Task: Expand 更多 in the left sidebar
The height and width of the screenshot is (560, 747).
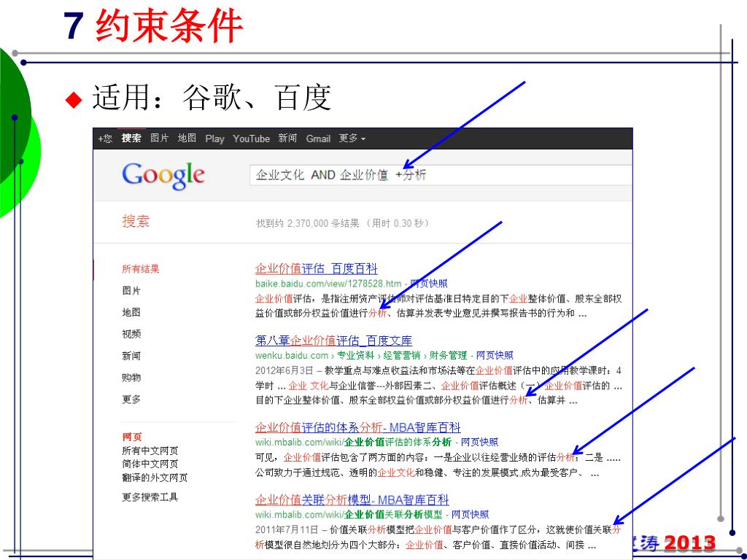Action: 131,399
